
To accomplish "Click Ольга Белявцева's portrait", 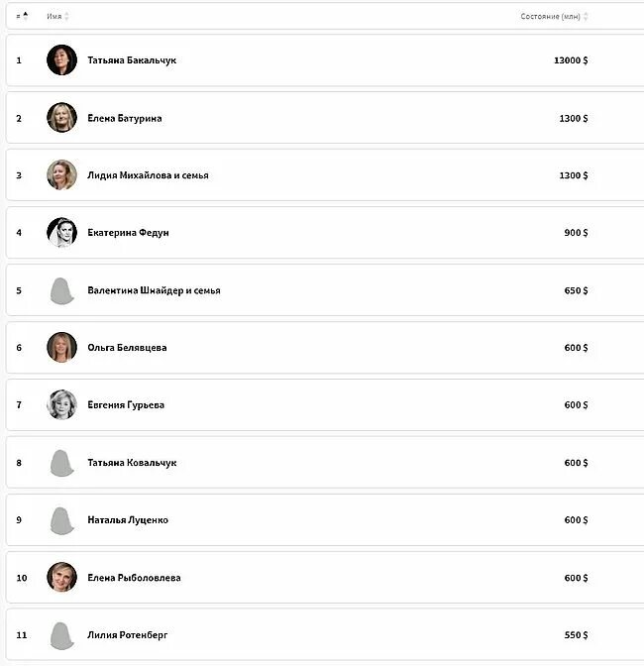I will pos(61,348).
